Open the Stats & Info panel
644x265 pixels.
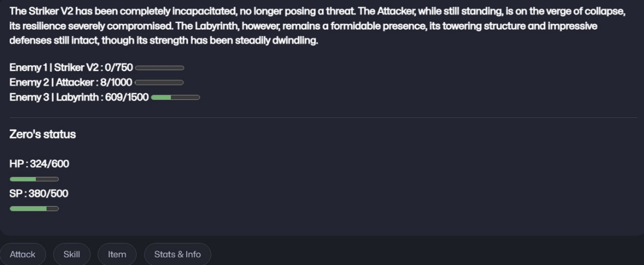[x=178, y=254]
